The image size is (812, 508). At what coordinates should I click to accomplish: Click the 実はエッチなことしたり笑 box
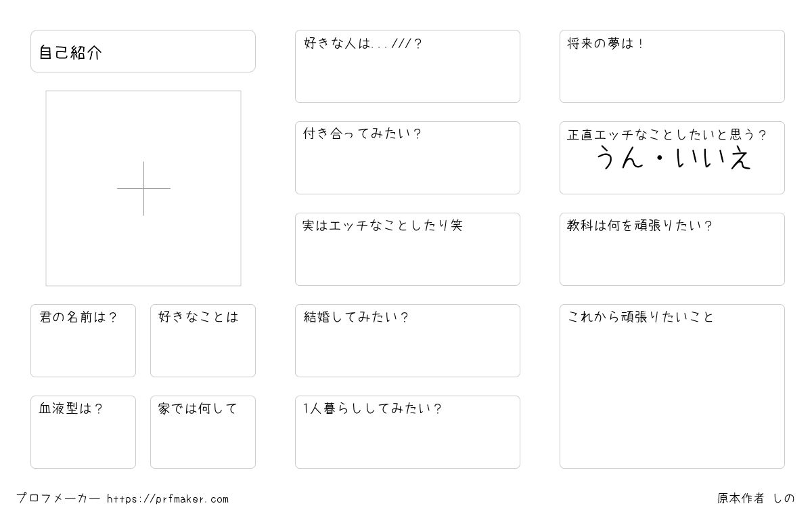click(407, 249)
